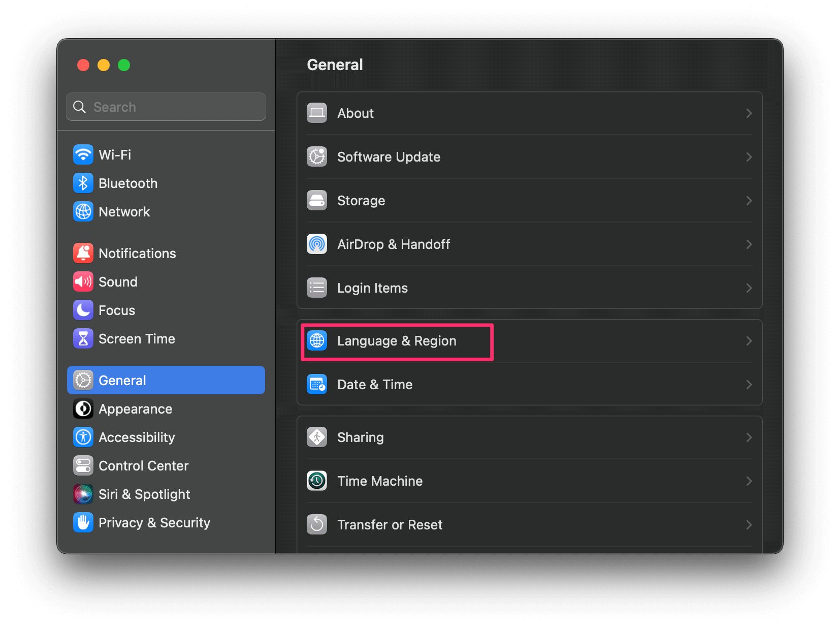Expand the Transfer or Reset chevron

pyautogui.click(x=749, y=524)
